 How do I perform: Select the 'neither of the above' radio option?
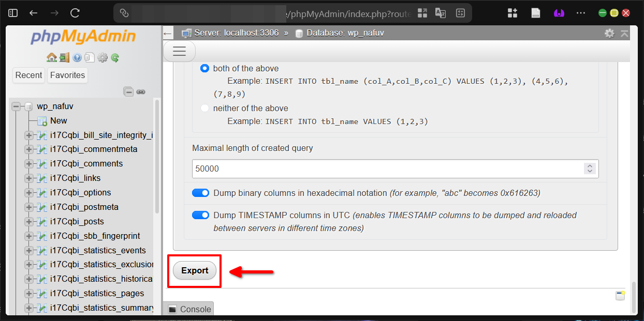[x=204, y=108]
